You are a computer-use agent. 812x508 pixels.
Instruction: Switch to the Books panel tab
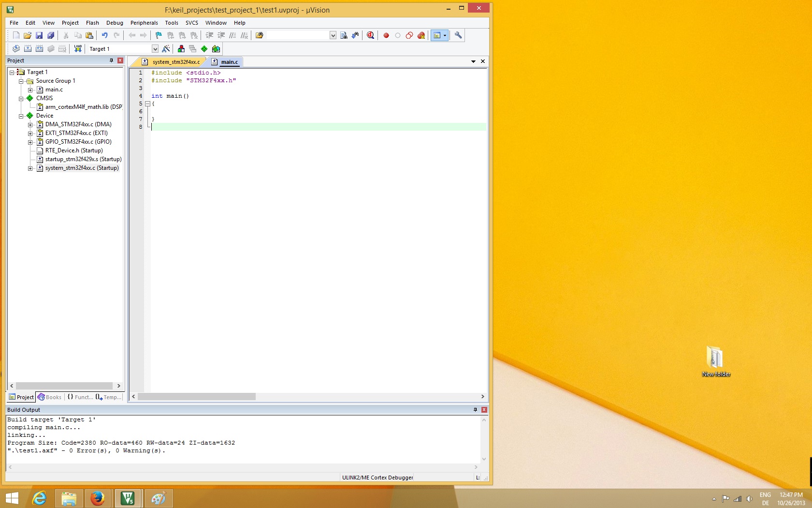coord(50,397)
